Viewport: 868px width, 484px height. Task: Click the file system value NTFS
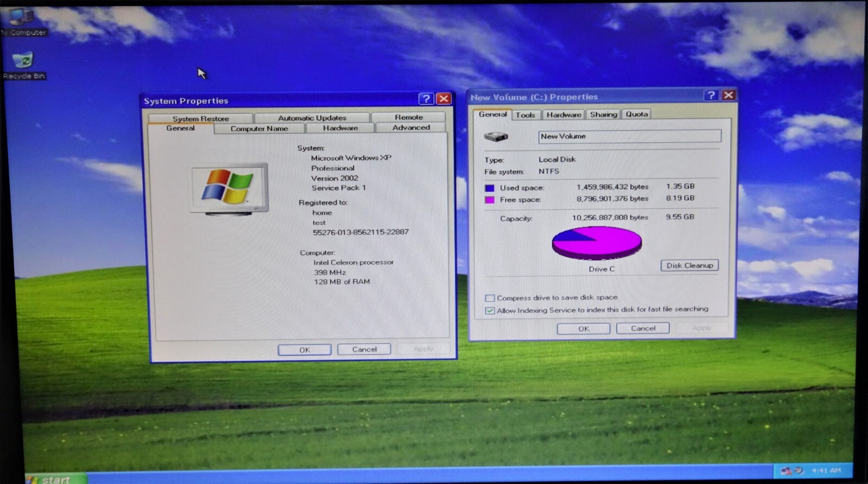click(548, 171)
